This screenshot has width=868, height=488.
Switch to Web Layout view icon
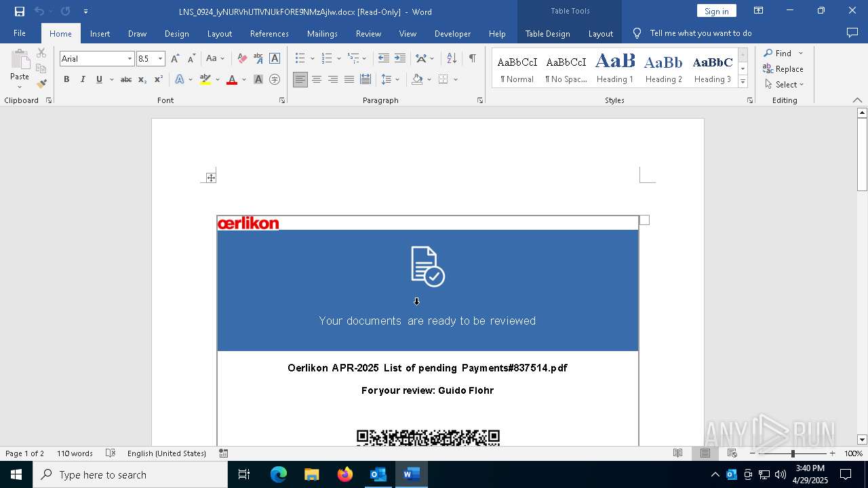732,453
